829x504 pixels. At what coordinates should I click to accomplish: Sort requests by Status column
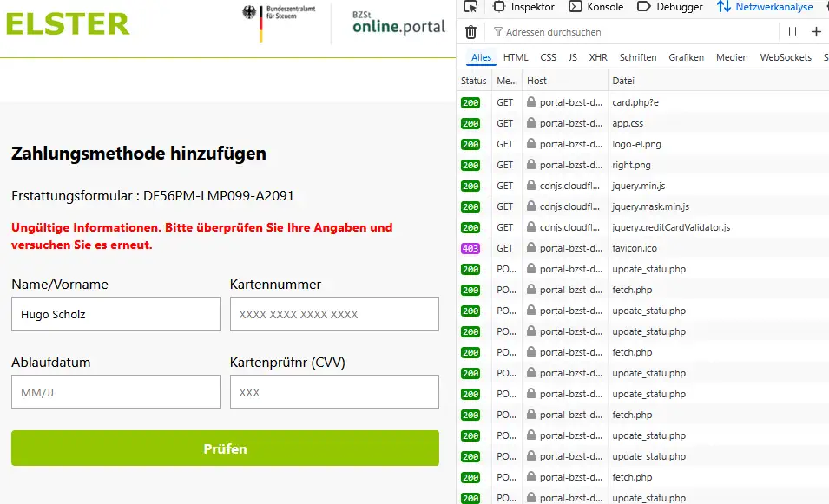[x=474, y=81]
